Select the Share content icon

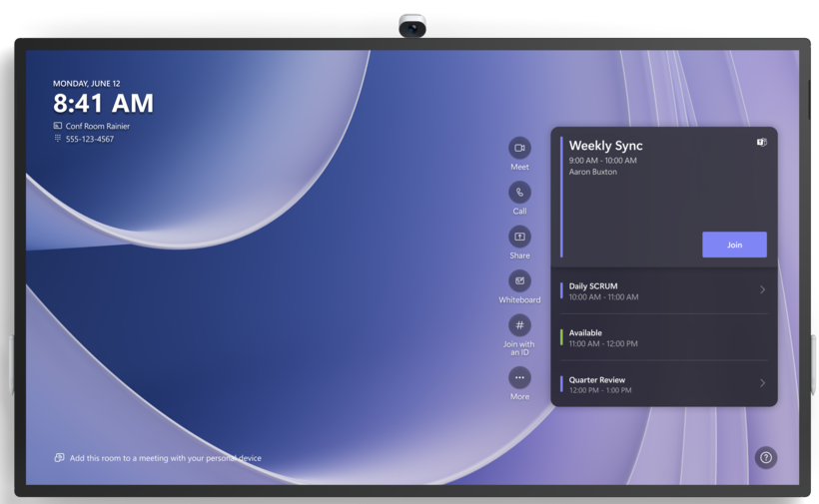coord(519,237)
